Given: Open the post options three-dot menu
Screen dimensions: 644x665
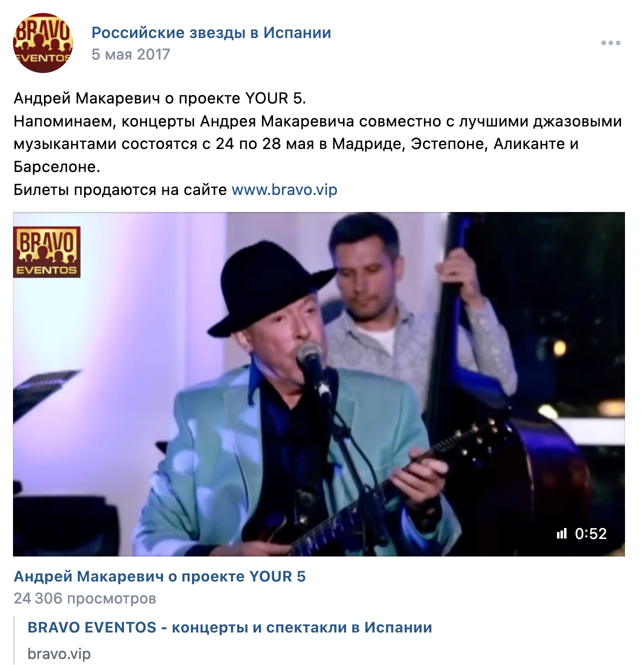Looking at the screenshot, I should pos(610,43).
